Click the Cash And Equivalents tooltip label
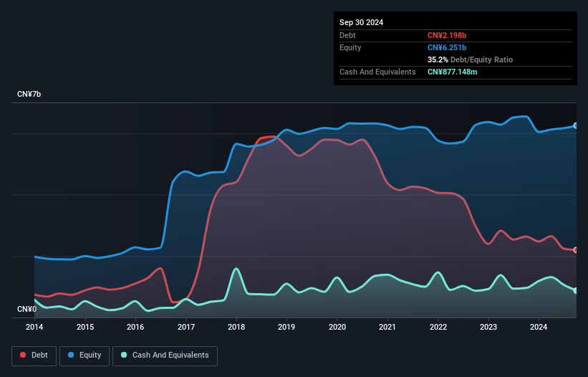This screenshot has width=588, height=377. tap(377, 72)
